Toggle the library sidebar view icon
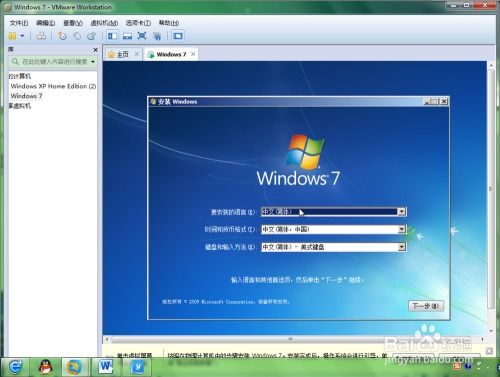The width and height of the screenshot is (500, 377). pos(112,36)
